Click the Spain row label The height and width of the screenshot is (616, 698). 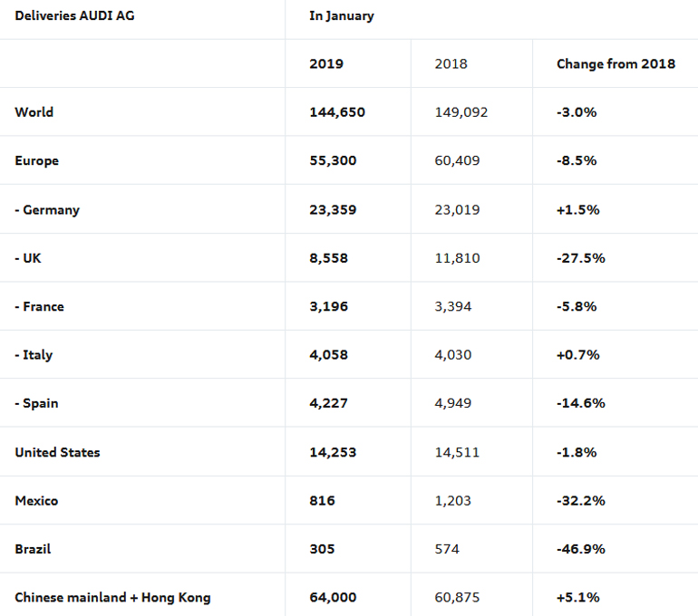click(x=36, y=404)
